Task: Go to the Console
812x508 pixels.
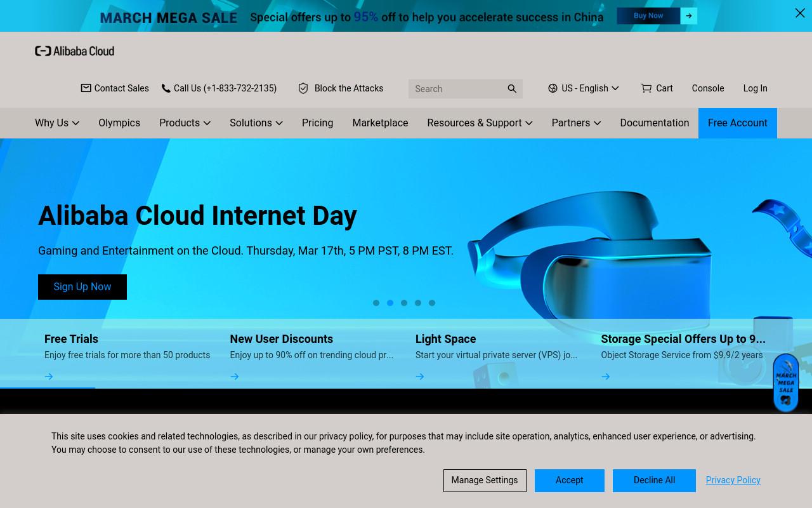Action: [708, 88]
